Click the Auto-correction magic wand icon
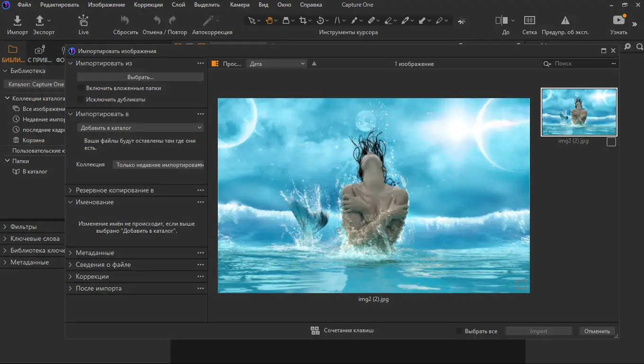The width and height of the screenshot is (644, 364). [208, 21]
